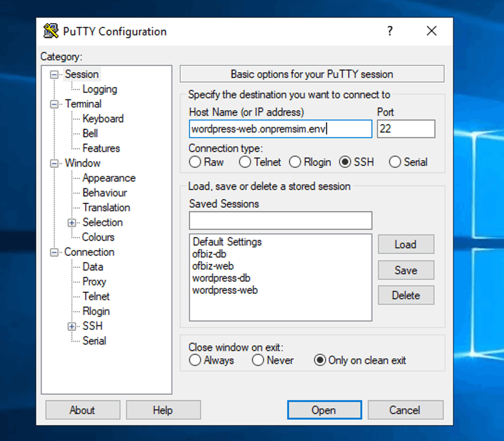
Task: Click the Help button
Action: (x=163, y=410)
